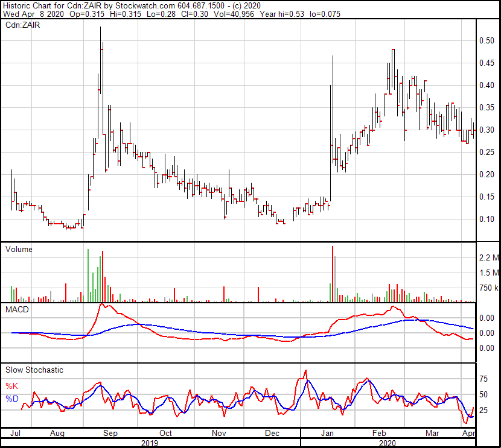Click the 'Slow Stochastic' panel label
Image resolution: width=501 pixels, height=448 pixels.
coord(34,370)
